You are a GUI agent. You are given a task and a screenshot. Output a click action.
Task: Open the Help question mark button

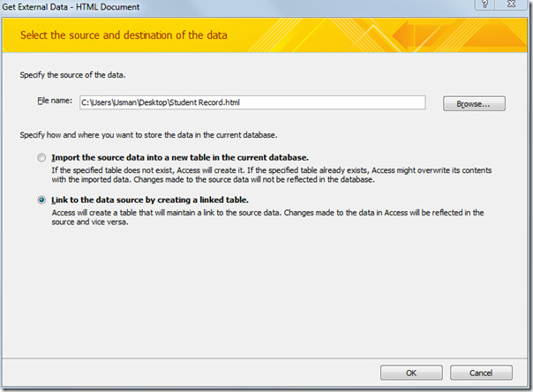tap(485, 4)
